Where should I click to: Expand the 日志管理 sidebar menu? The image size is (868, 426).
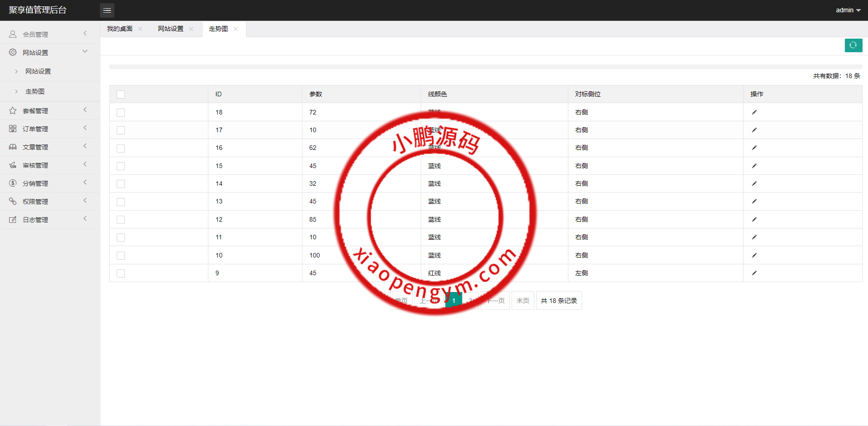point(35,220)
